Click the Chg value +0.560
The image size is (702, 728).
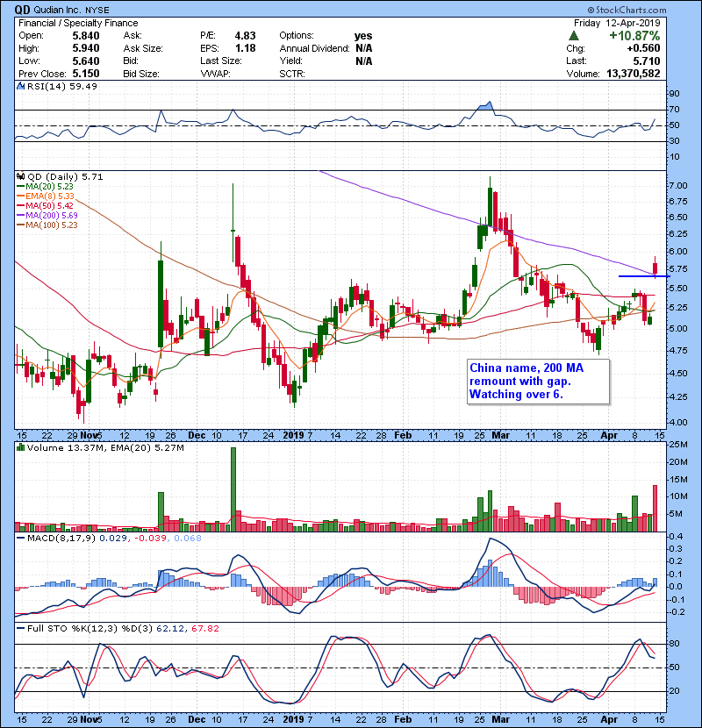(x=643, y=48)
